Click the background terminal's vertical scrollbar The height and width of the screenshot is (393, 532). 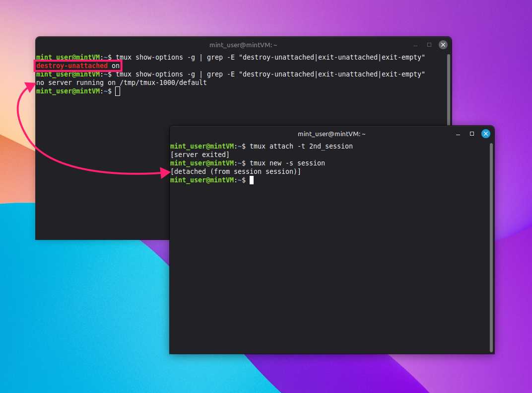point(449,89)
